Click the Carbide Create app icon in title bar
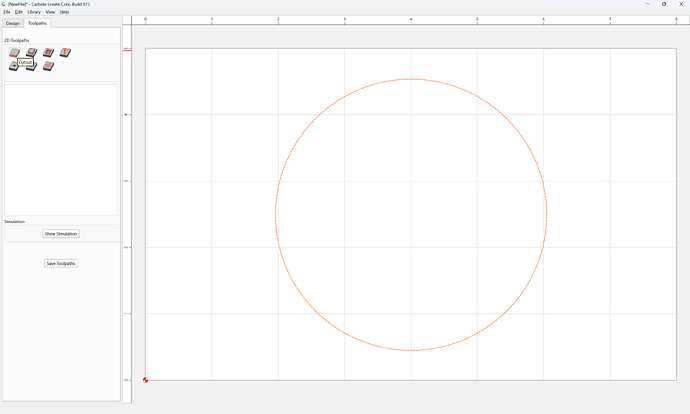 coord(4,4)
